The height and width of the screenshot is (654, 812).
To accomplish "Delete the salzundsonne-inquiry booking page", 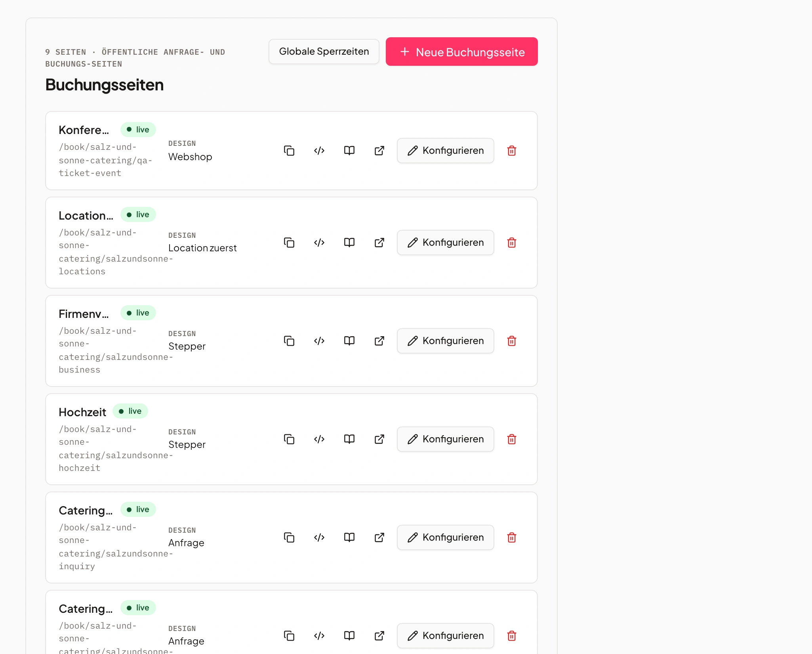I will [512, 537].
